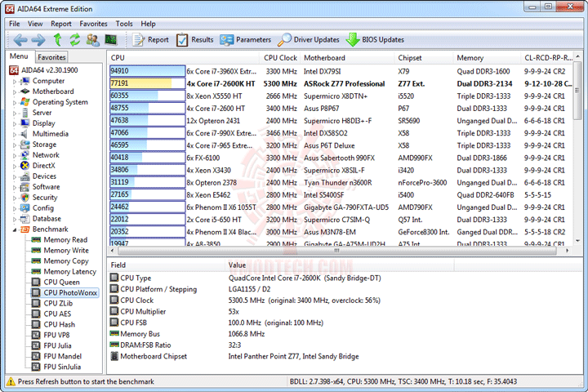The width and height of the screenshot is (588, 392).
Task: Open the Results toolbar button
Action: pyautogui.click(x=194, y=40)
